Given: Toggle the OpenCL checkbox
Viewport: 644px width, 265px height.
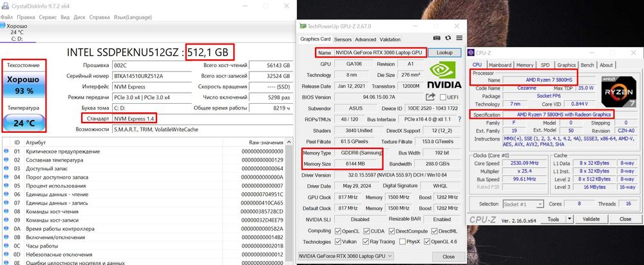Looking at the screenshot, I should click(338, 231).
